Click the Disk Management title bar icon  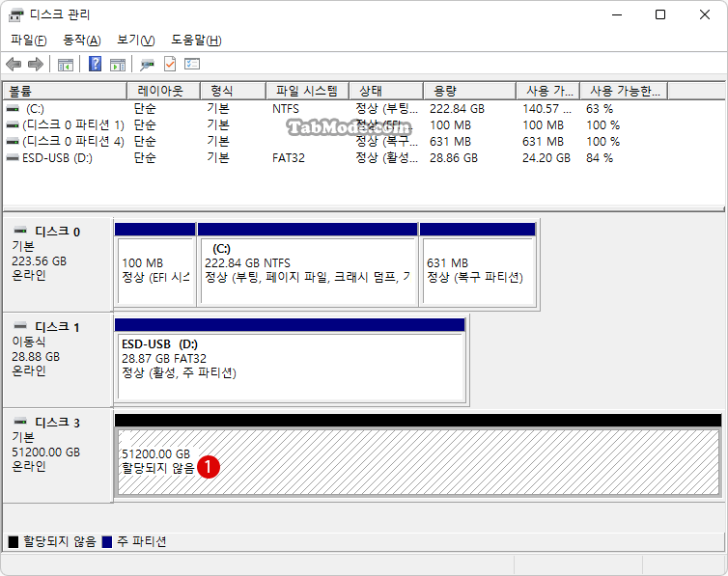[x=15, y=14]
